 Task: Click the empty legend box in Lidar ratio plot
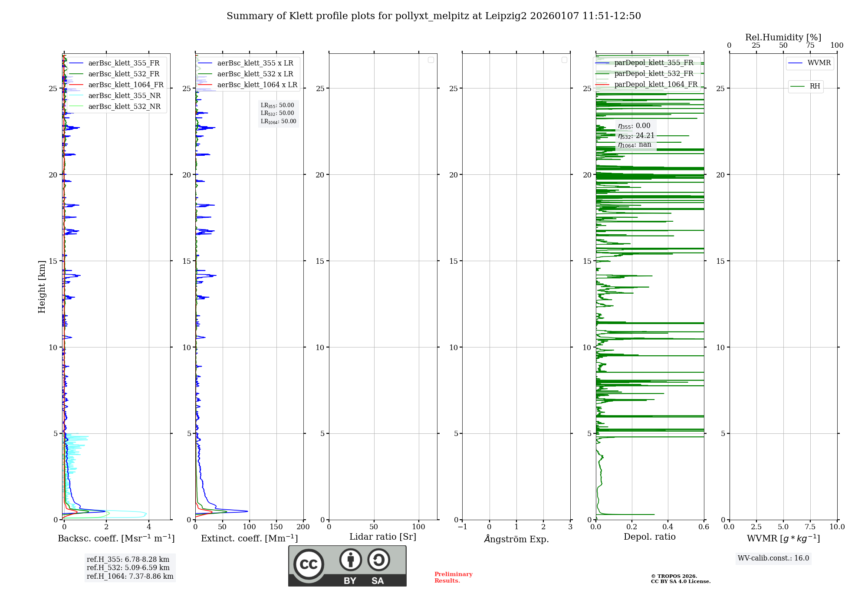pos(431,60)
